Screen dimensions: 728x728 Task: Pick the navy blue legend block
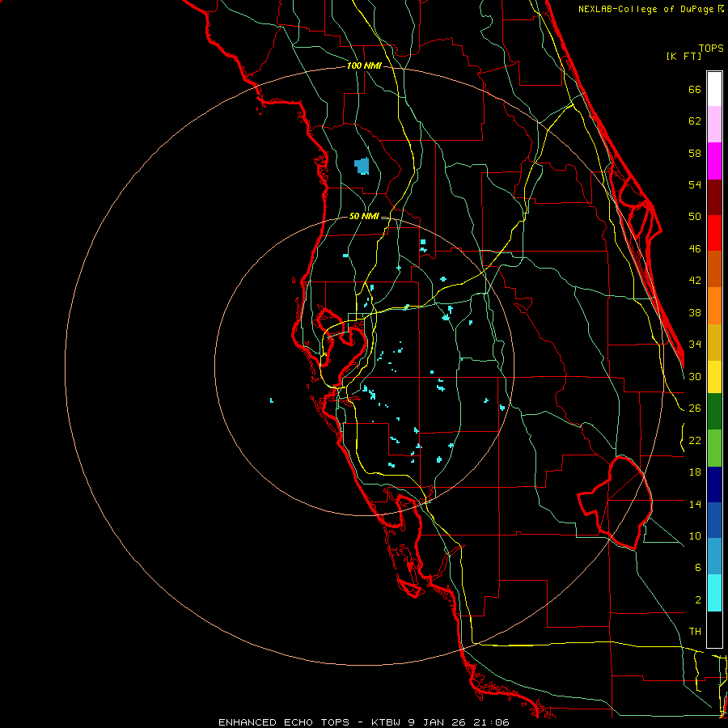[x=714, y=485]
